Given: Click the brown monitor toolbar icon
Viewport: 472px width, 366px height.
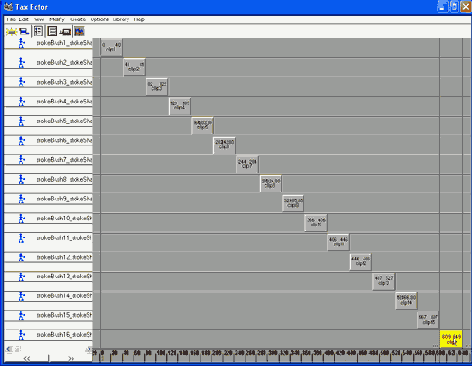Looking at the screenshot, I should pos(65,32).
